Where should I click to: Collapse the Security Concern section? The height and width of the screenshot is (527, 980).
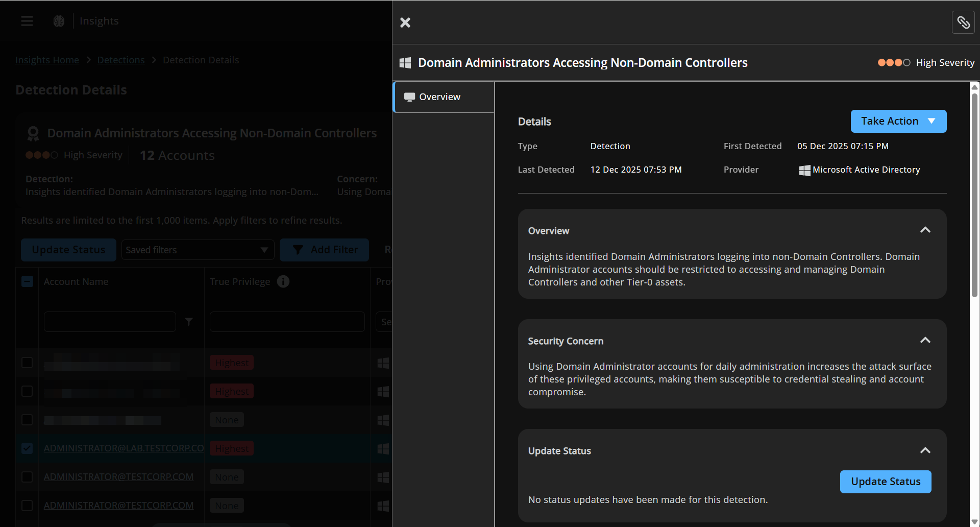pyautogui.click(x=925, y=341)
